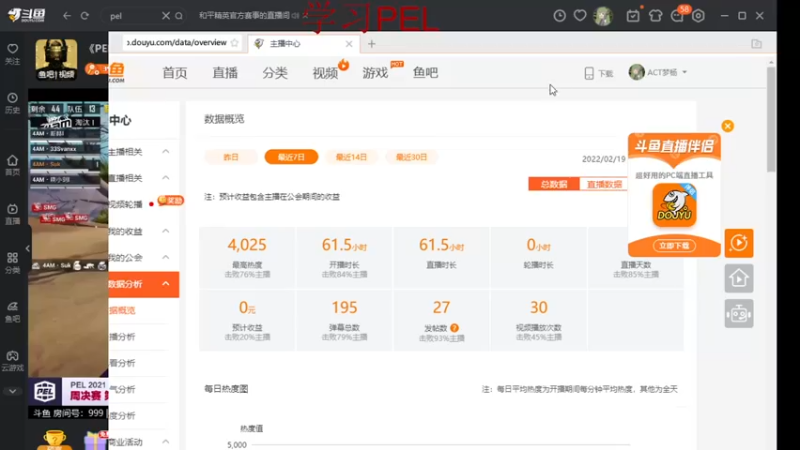Click the robot assistant floating button
The width and height of the screenshot is (800, 450).
pyautogui.click(x=739, y=313)
